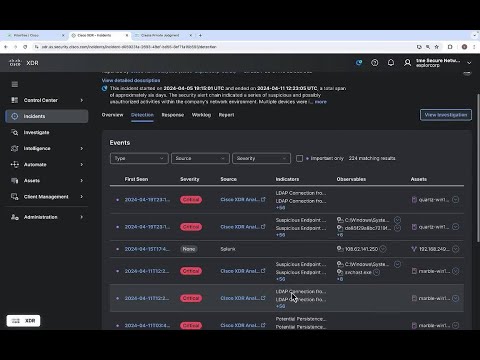480x360 pixels.
Task: Open the 2024-04-11T00:4 event timestamp link
Action: click(147, 325)
